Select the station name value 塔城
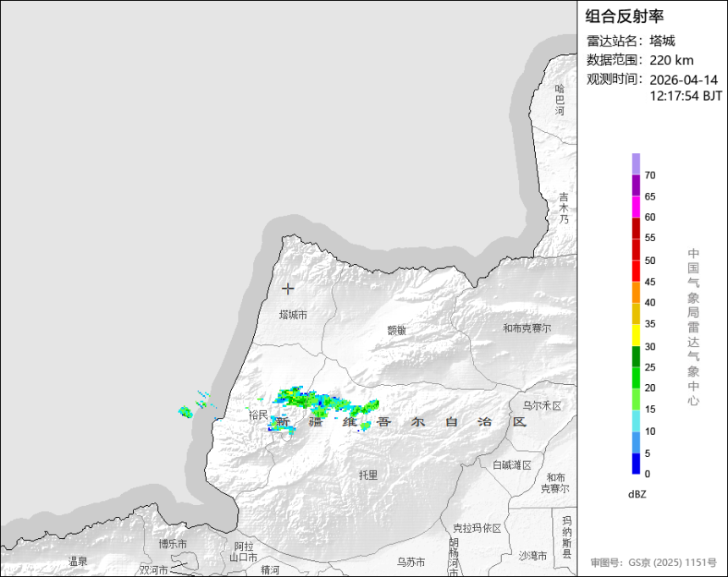Viewport: 728px width, 577px height. click(662, 41)
